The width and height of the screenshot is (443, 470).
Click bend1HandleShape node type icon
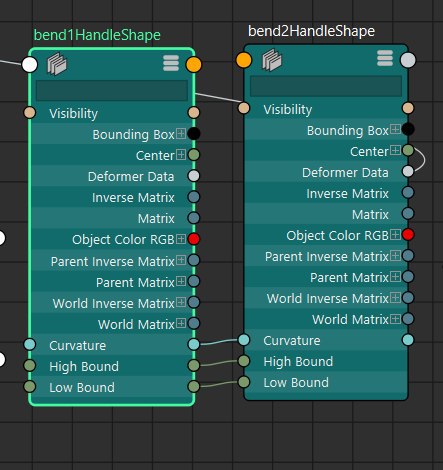click(57, 64)
